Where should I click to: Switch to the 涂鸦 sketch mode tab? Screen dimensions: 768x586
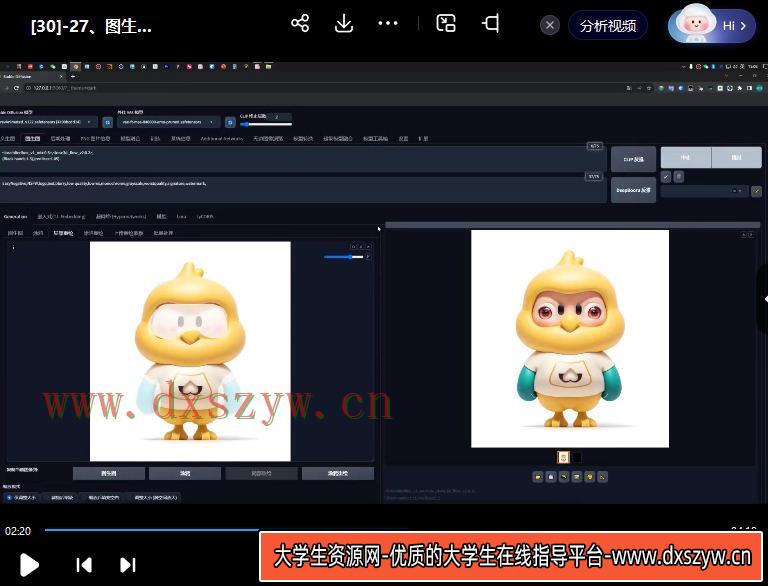[x=38, y=233]
